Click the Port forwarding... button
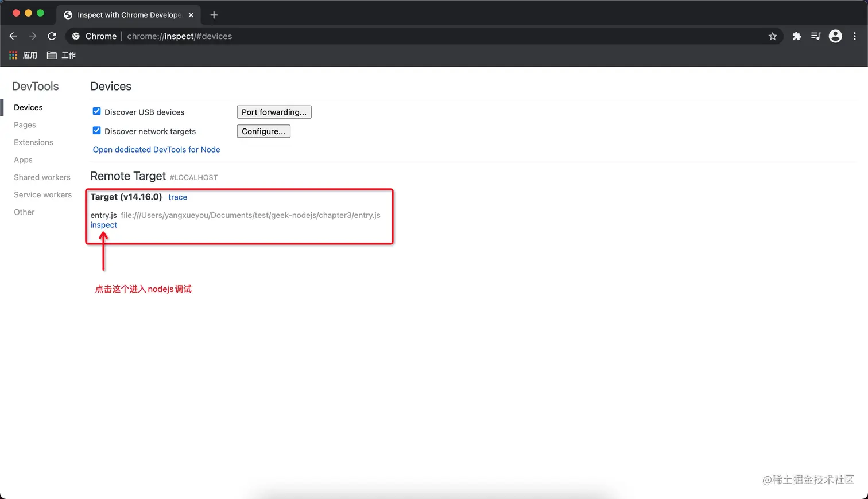This screenshot has height=499, width=868. pyautogui.click(x=274, y=112)
